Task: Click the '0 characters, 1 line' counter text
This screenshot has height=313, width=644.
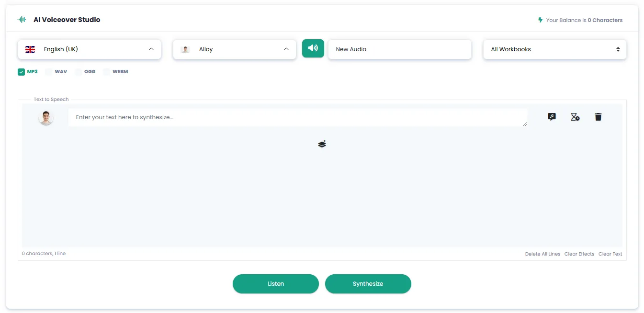Action: pos(44,254)
